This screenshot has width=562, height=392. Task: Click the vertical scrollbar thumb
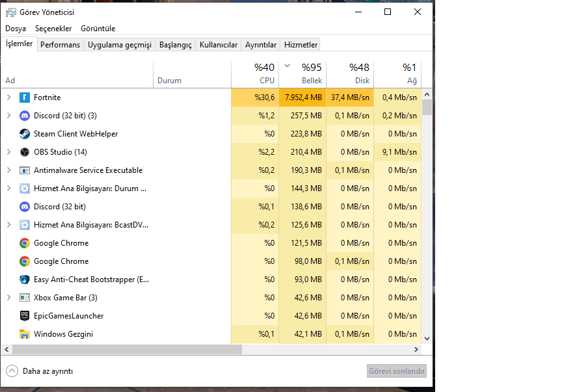click(x=427, y=107)
